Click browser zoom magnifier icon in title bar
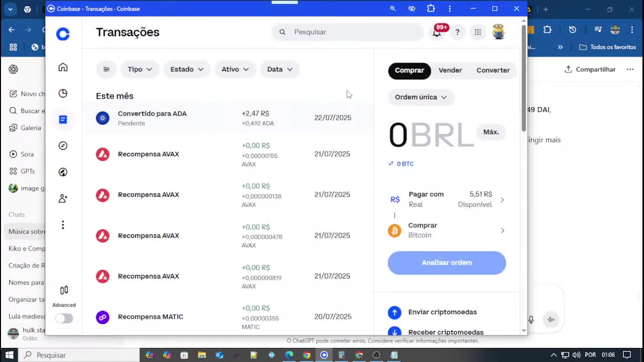Screen dimensions: 644x362 coord(393,9)
